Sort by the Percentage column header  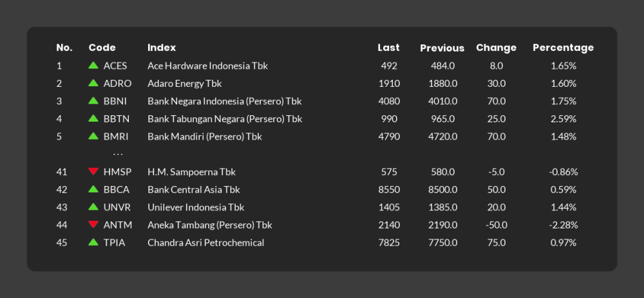563,48
